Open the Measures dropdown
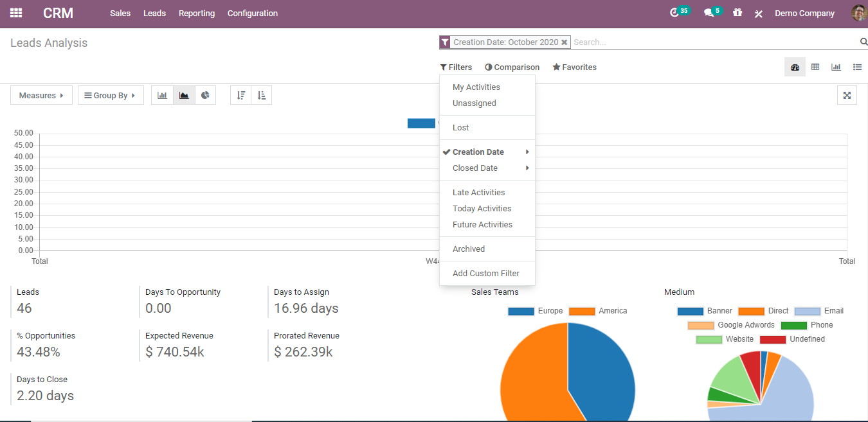This screenshot has width=868, height=422. coord(41,95)
